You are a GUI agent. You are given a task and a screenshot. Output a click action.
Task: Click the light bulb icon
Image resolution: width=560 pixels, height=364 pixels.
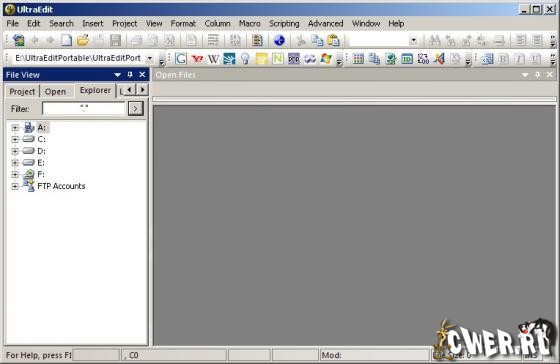245,59
